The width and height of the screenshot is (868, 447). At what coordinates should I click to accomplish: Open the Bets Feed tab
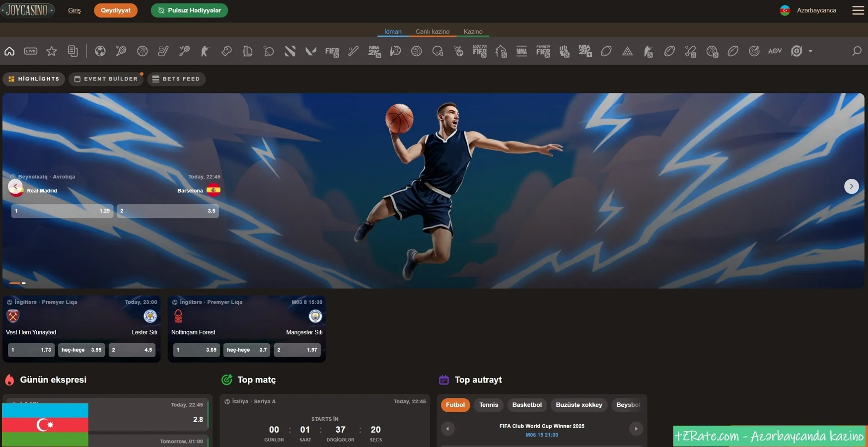(x=176, y=79)
